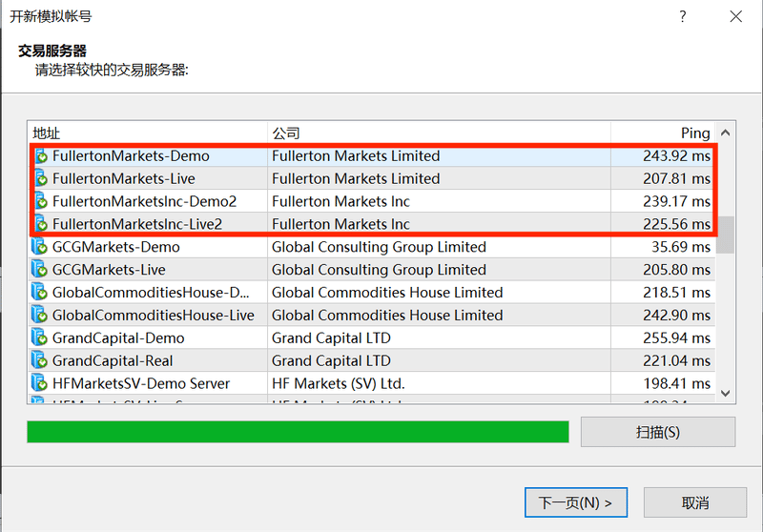Sort the list by 公司 column header

439,133
